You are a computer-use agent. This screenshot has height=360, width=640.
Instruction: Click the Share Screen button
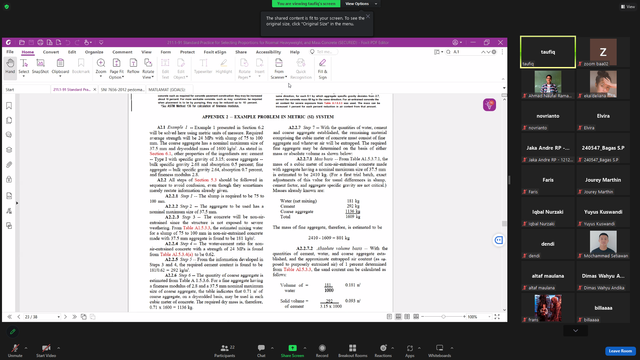click(x=292, y=350)
